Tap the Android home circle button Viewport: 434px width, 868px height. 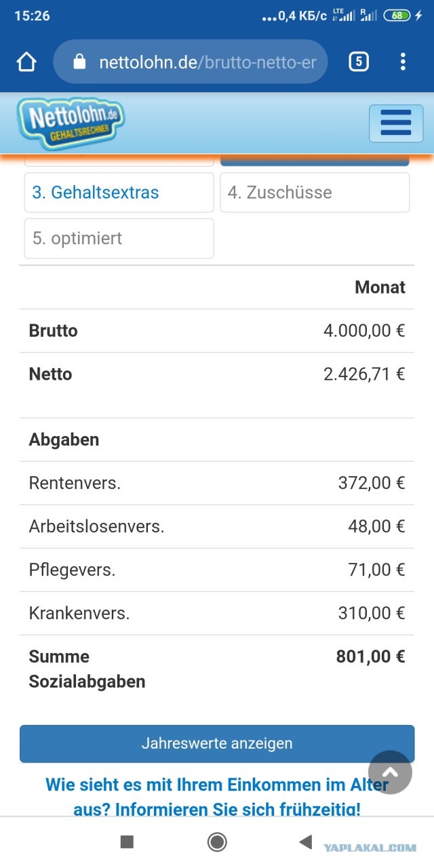click(x=217, y=842)
